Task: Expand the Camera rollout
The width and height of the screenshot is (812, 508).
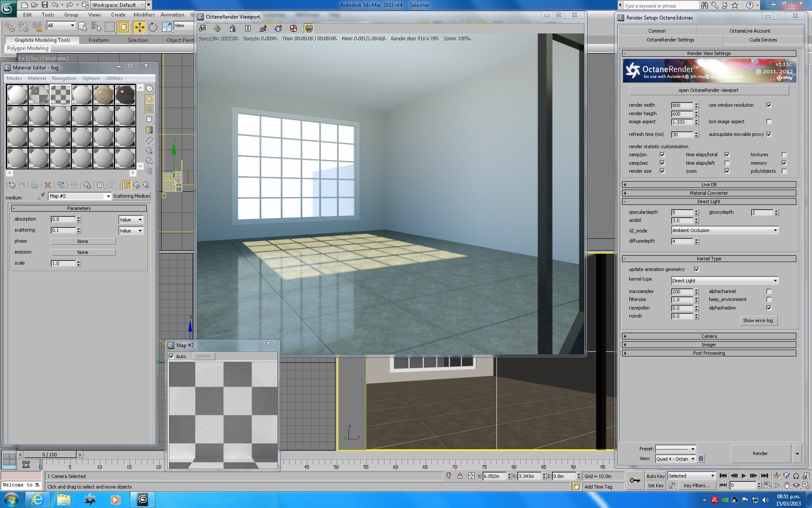Action: [x=709, y=336]
